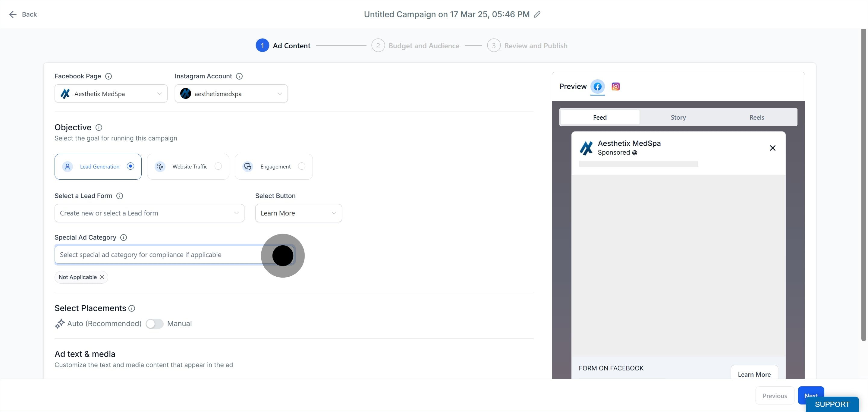This screenshot has width=868, height=412.
Task: Remove the Not Applicable tag
Action: (x=102, y=277)
